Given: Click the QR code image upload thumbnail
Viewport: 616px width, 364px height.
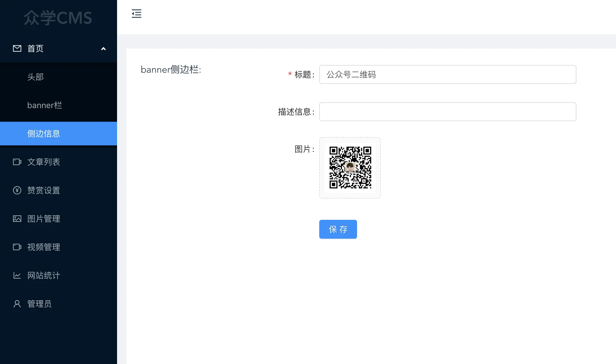Looking at the screenshot, I should pos(350,168).
